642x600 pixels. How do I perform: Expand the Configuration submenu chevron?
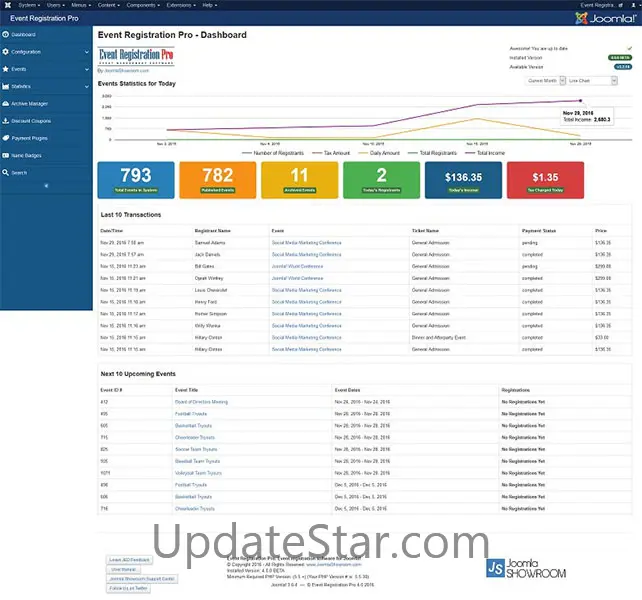click(x=86, y=52)
